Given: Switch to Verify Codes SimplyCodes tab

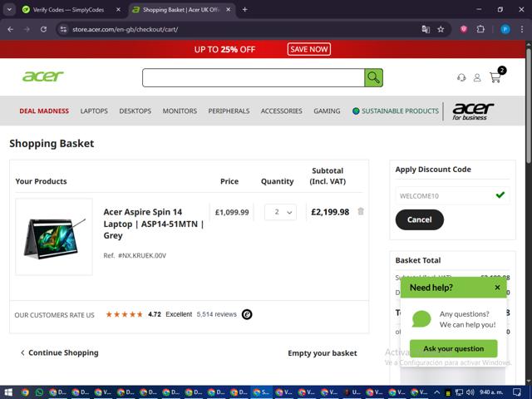Looking at the screenshot, I should tap(68, 10).
